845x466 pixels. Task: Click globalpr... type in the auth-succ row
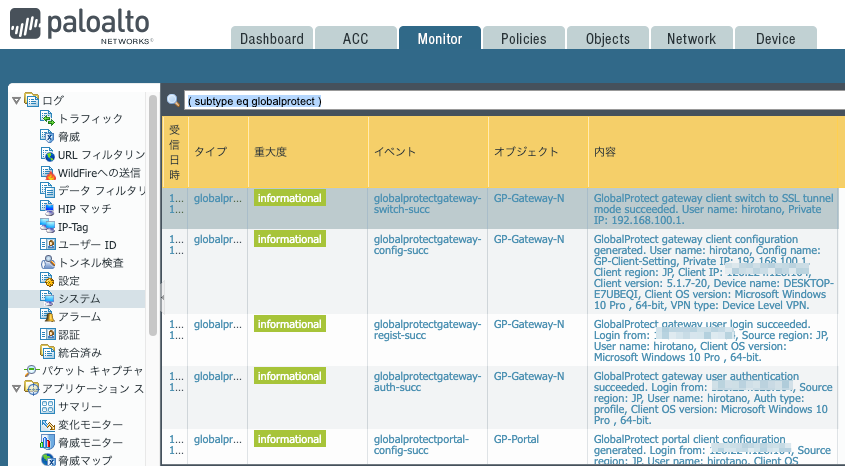(218, 376)
